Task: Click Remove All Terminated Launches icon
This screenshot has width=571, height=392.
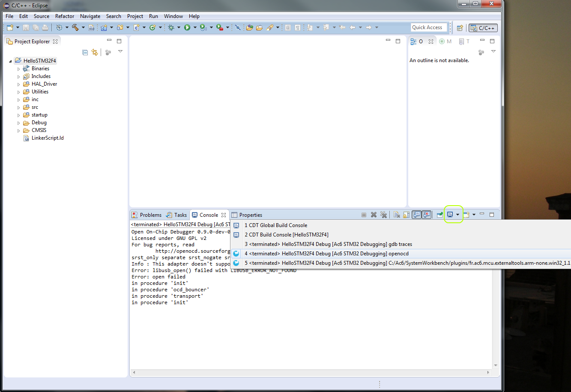Action: coord(383,215)
